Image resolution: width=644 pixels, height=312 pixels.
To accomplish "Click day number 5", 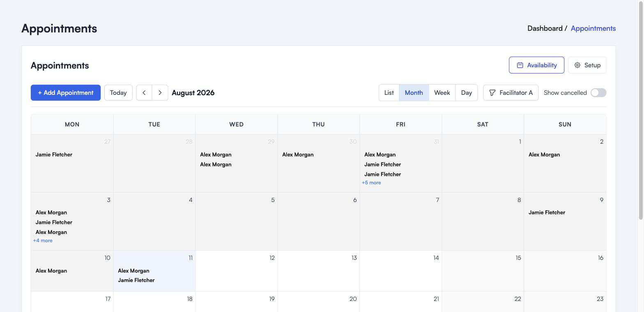I will point(273,200).
